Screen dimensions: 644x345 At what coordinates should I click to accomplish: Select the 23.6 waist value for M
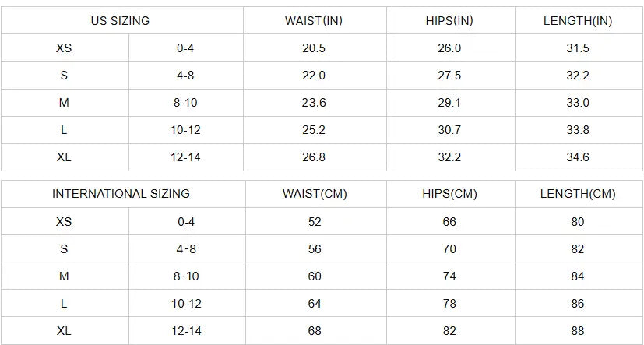click(x=314, y=103)
